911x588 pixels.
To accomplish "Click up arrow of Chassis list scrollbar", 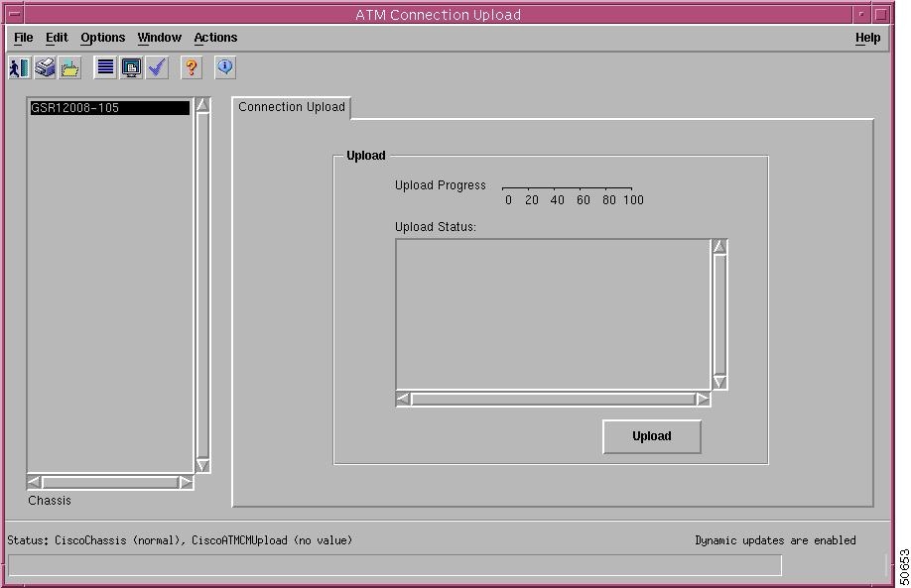I will pos(202,105).
